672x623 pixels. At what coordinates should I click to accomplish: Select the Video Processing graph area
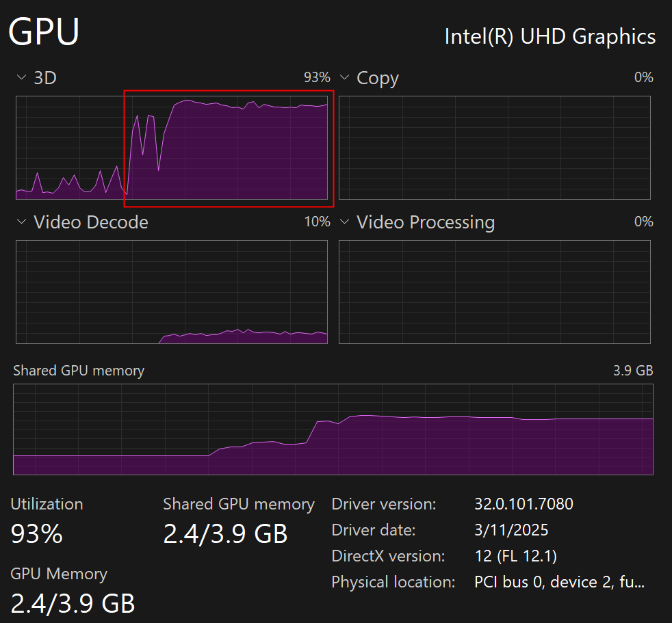pos(494,292)
